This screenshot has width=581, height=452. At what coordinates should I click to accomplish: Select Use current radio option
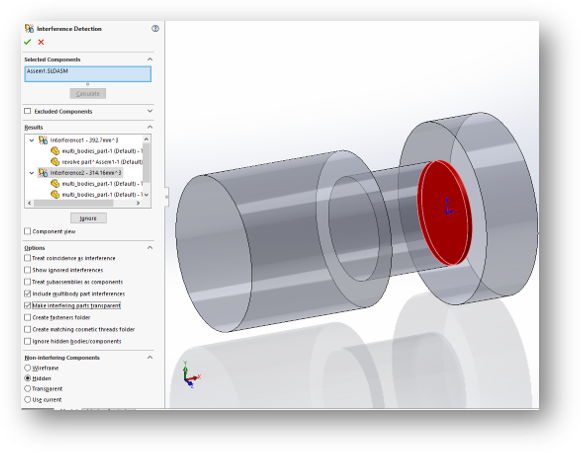click(x=27, y=399)
